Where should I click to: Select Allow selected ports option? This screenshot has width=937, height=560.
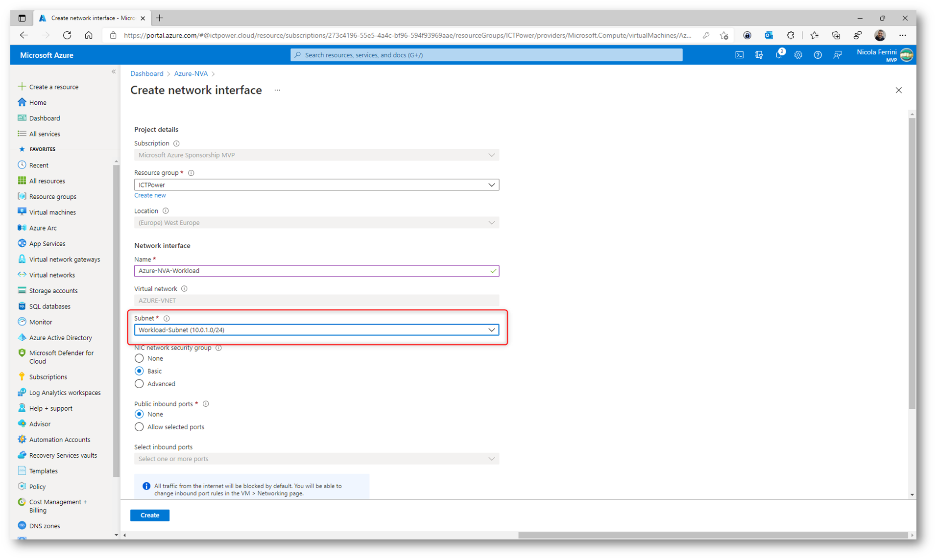click(x=139, y=427)
